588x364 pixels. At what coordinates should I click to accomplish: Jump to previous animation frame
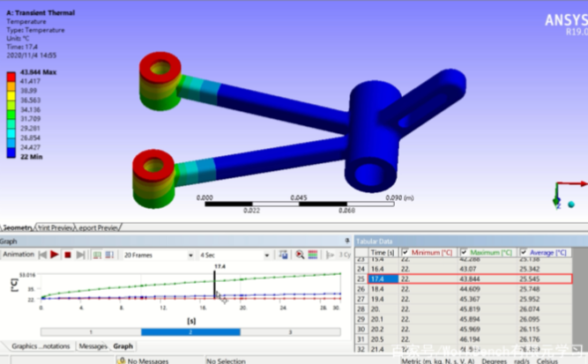tap(41, 255)
